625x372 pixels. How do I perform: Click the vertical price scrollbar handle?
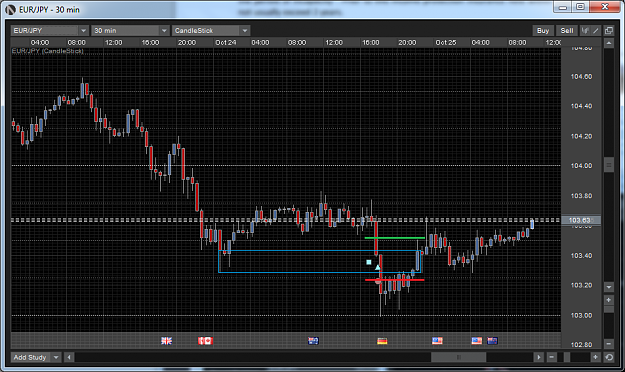[x=609, y=164]
